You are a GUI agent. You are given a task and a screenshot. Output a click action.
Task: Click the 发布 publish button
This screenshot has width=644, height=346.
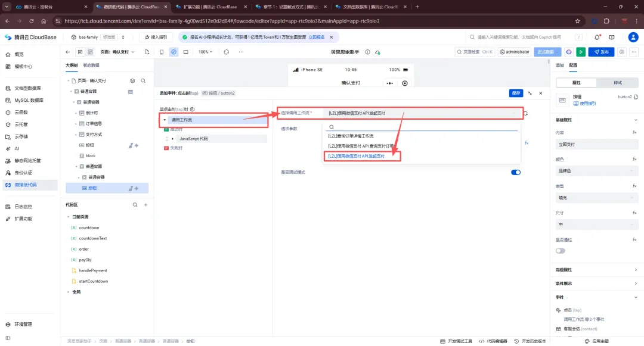coord(601,52)
